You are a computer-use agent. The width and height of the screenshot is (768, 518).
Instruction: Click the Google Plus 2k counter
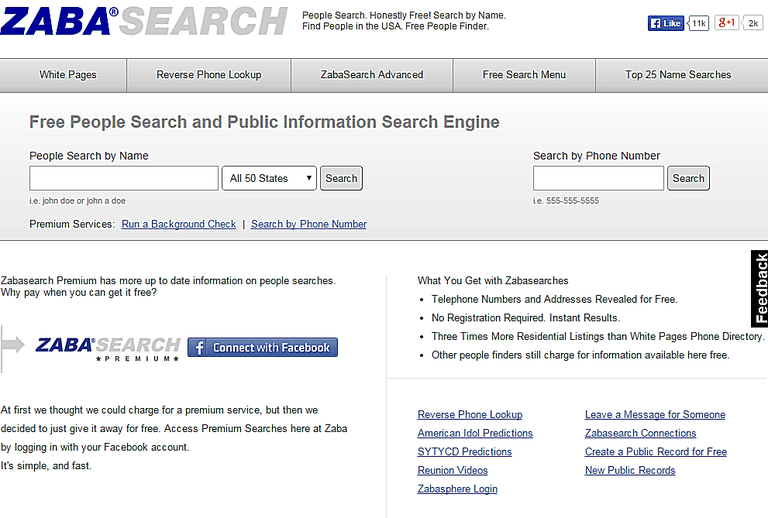pos(753,23)
